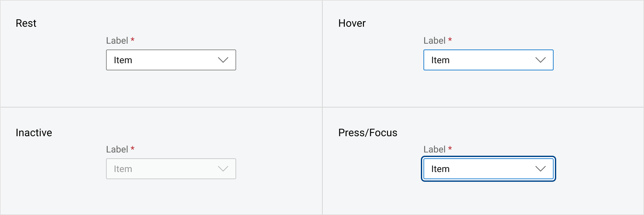Click the Label text above the Rest dropdown
This screenshot has width=644, height=215.
coord(117,40)
